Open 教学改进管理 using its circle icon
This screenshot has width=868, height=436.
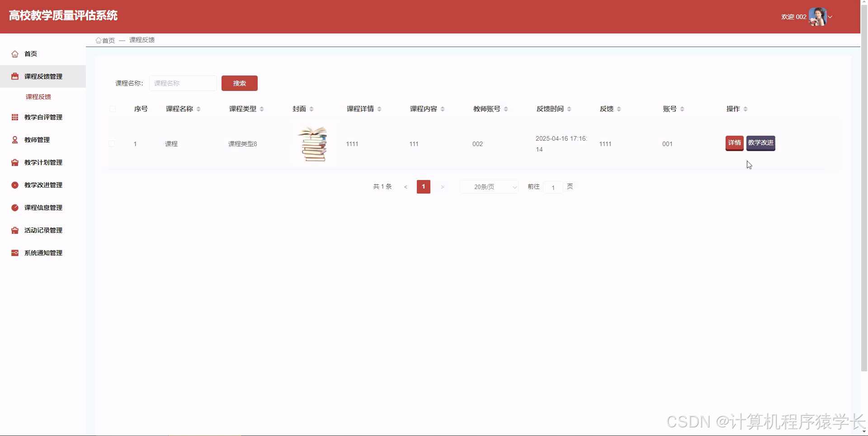tap(14, 185)
